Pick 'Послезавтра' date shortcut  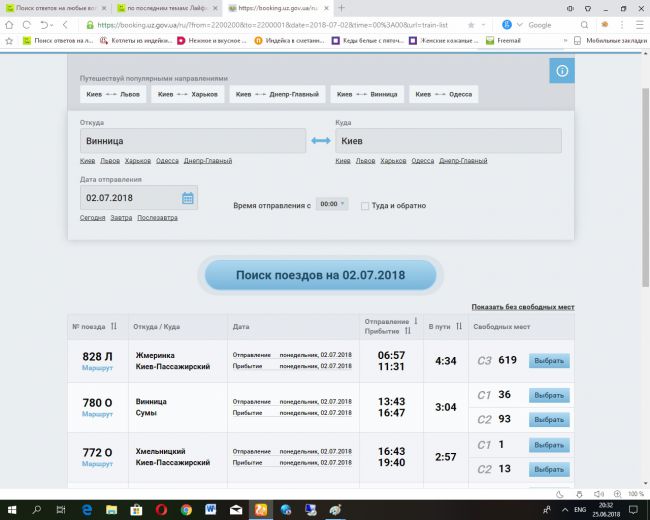pos(158,217)
